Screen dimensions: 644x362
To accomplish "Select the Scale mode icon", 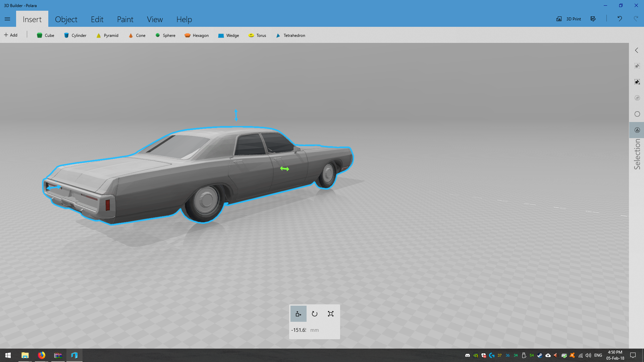I will click(x=330, y=314).
